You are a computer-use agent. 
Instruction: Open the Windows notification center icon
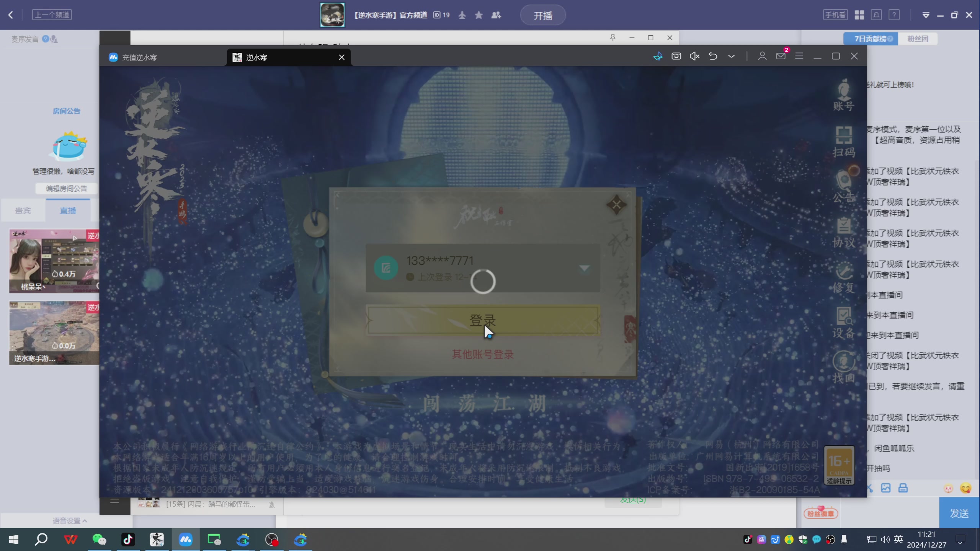click(x=960, y=540)
